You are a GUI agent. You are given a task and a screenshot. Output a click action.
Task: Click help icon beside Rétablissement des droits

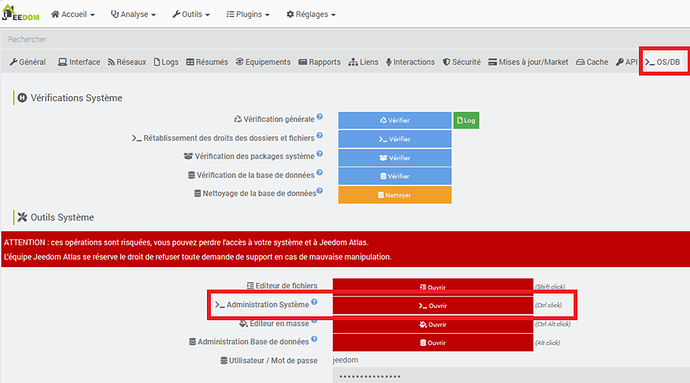coord(320,135)
